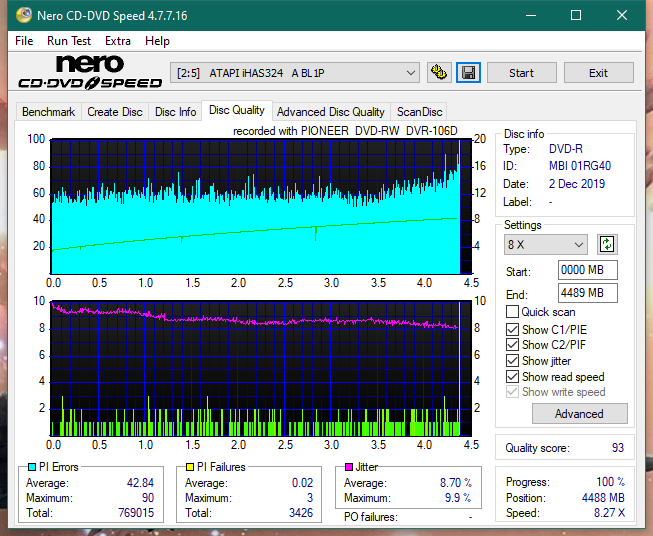Click the refresh speed settings icon
The height and width of the screenshot is (536, 653).
click(607, 244)
